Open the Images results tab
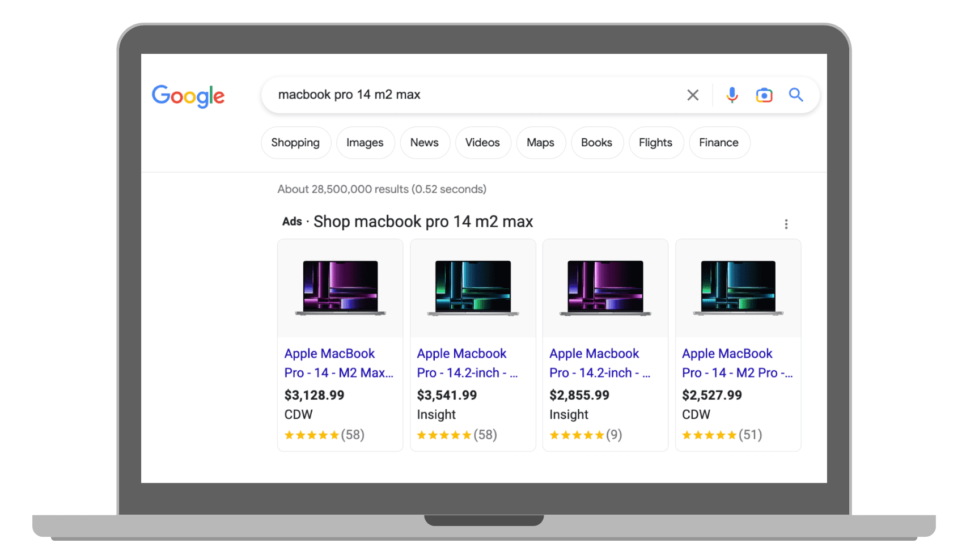The image size is (966, 560). coord(365,143)
